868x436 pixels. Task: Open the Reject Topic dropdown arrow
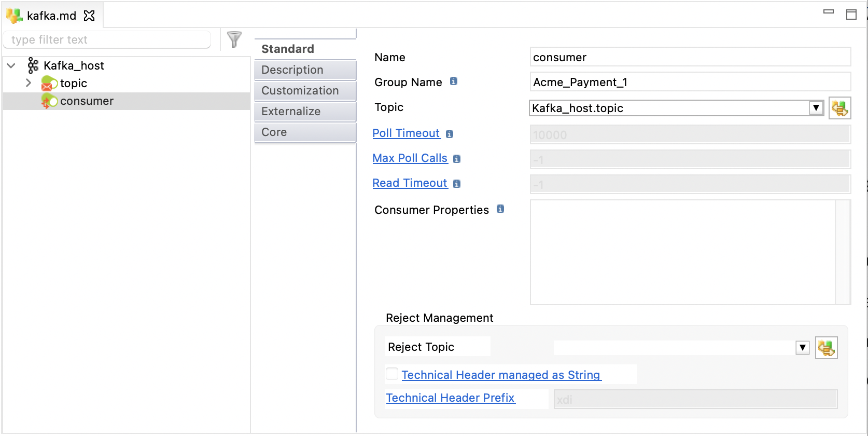click(803, 348)
